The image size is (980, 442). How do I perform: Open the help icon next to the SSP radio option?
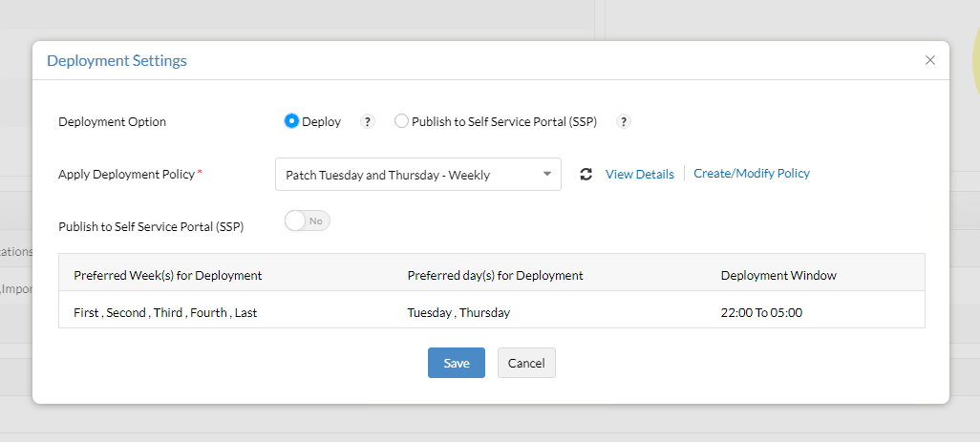coord(624,121)
